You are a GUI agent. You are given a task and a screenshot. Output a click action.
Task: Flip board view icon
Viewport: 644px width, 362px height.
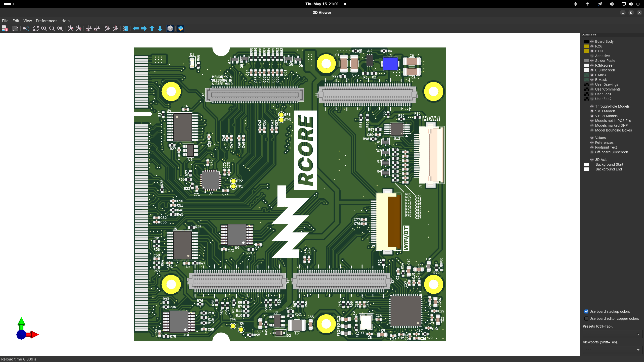coord(126,28)
